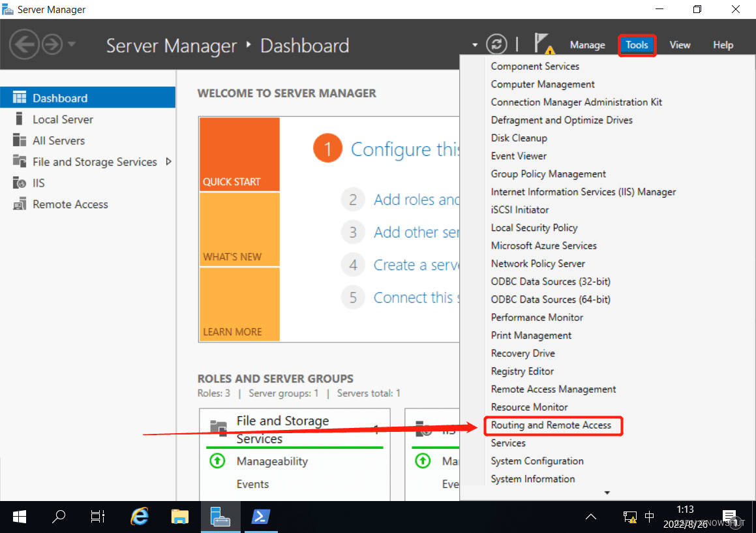Viewport: 756px width, 533px height.
Task: Click the File and Storage Services tile icon
Action: click(219, 427)
